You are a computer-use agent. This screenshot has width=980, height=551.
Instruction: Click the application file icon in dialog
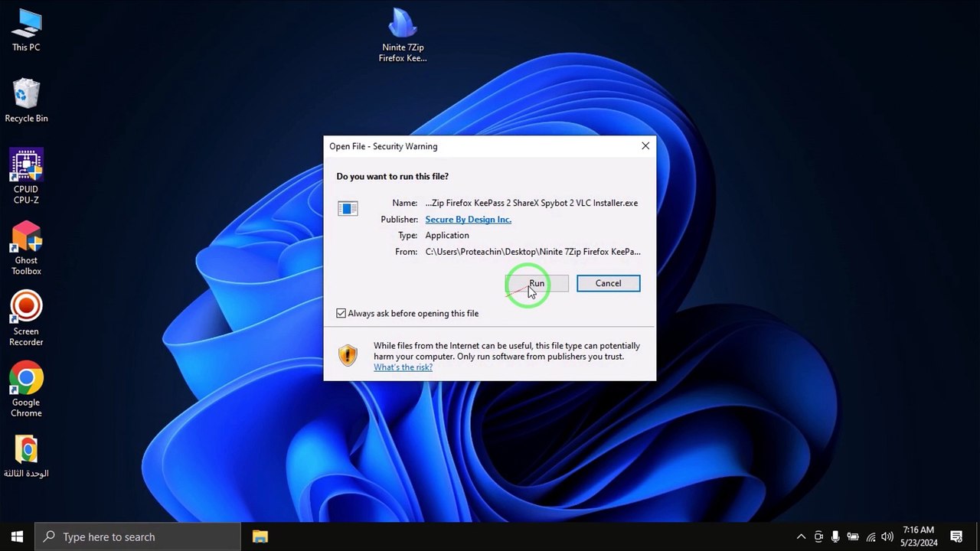[348, 208]
